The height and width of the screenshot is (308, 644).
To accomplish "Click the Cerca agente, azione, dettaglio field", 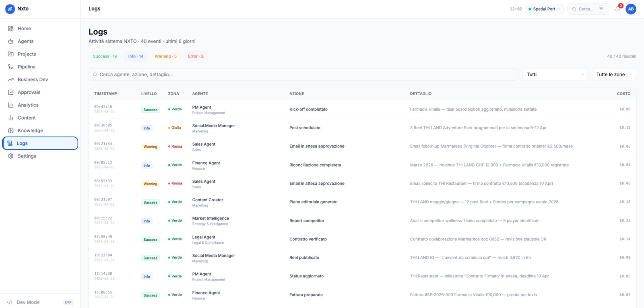I will pyautogui.click(x=303, y=74).
